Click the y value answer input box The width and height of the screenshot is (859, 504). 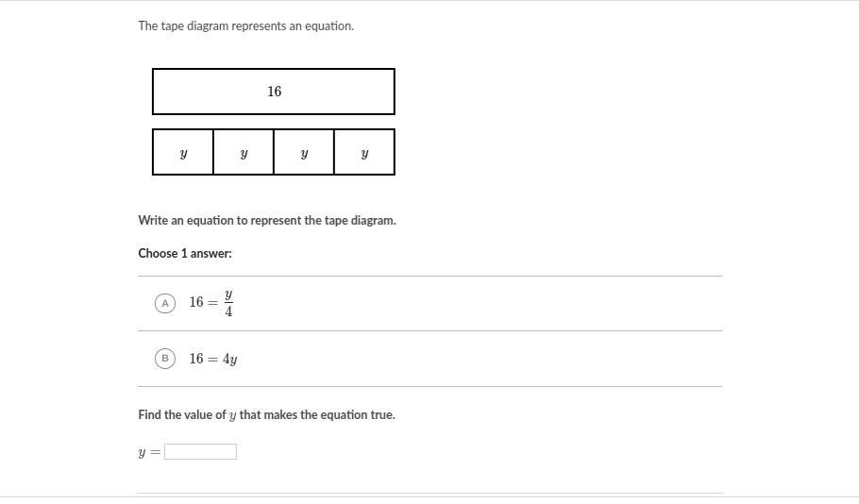(x=200, y=452)
